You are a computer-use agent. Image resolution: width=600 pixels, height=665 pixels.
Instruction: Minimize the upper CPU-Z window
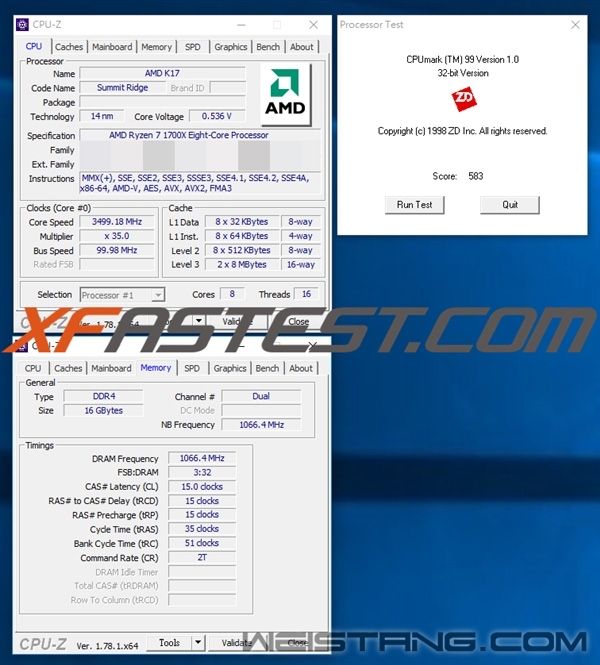point(241,25)
